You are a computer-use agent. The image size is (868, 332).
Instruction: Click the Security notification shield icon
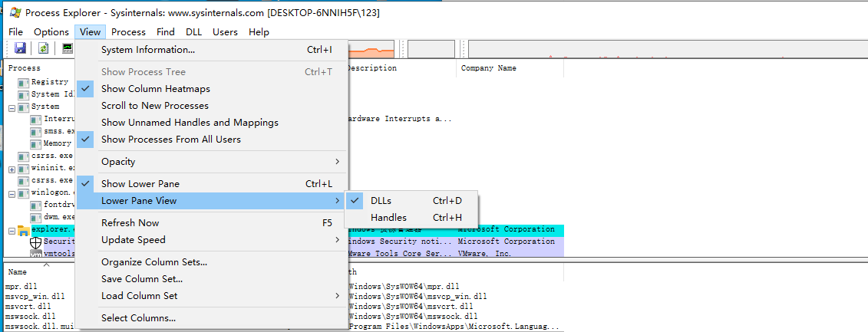coord(36,242)
